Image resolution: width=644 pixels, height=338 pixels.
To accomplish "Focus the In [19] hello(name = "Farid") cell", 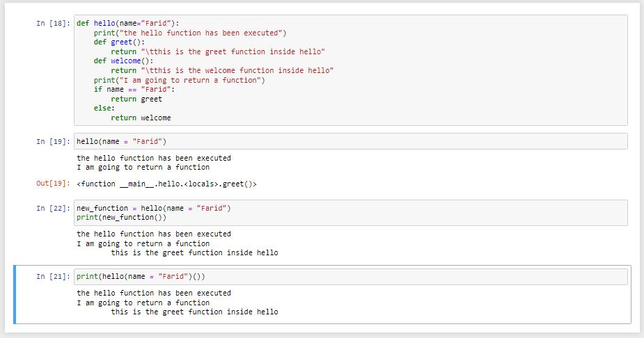I will tap(348, 141).
